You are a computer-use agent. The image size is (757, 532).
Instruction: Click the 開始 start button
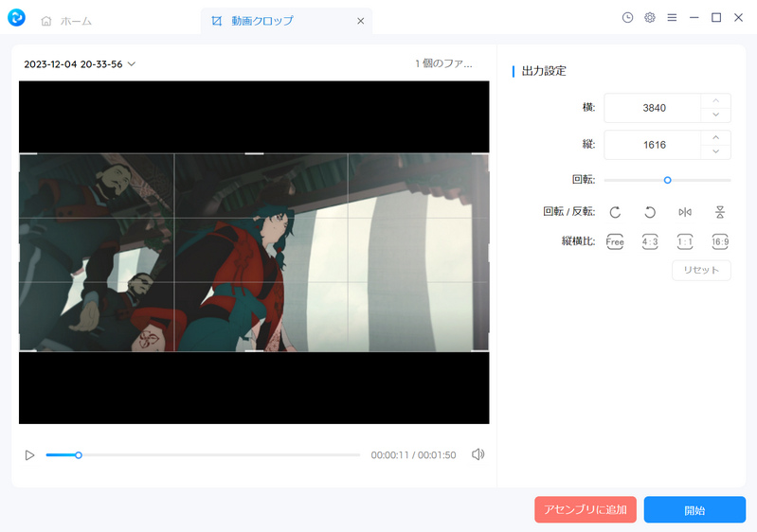pyautogui.click(x=694, y=510)
